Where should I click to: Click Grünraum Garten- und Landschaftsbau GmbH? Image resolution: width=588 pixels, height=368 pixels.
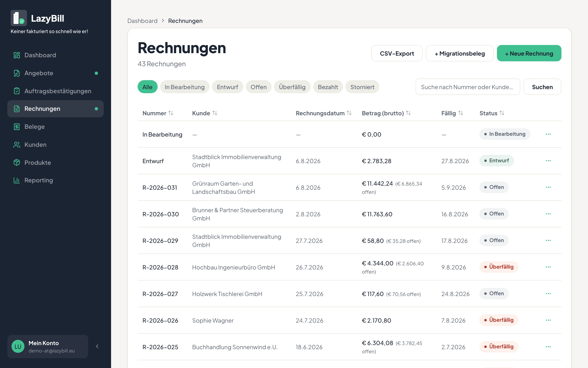[x=224, y=188]
